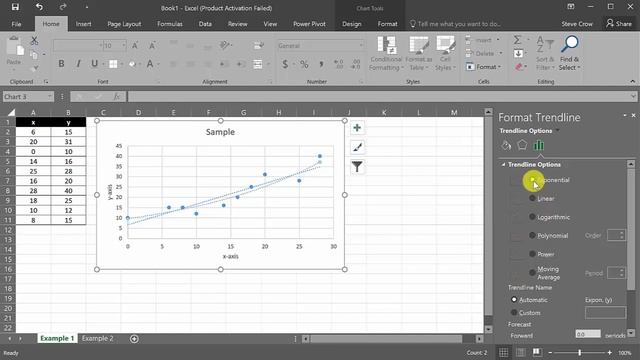Choose the Custom trendline name

pos(514,313)
